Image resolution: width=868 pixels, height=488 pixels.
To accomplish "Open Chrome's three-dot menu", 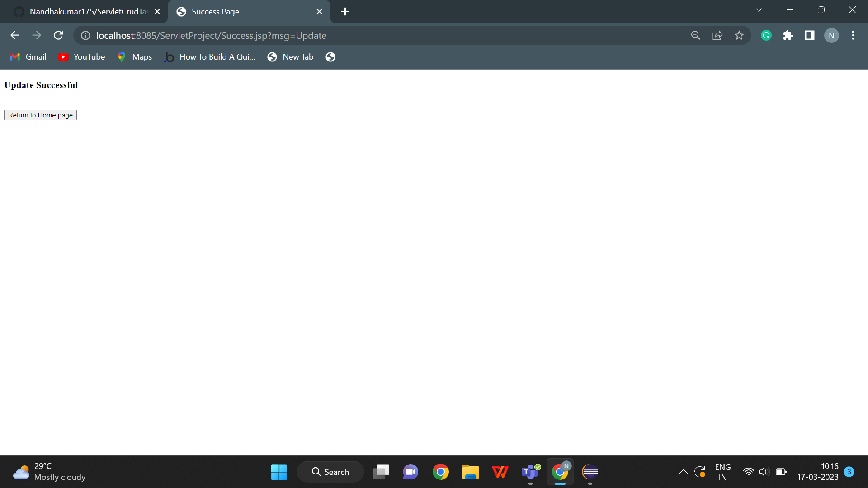I will (x=853, y=35).
